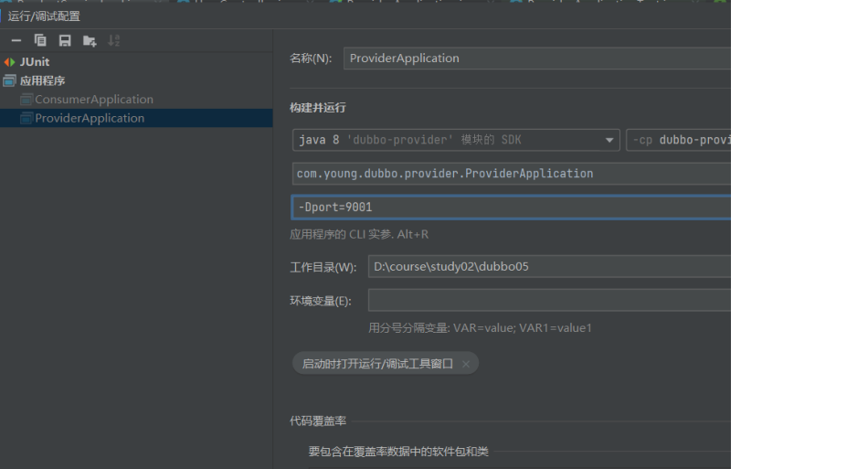
Task: Click the icon beside ConsumerApplication
Action: pyautogui.click(x=26, y=100)
